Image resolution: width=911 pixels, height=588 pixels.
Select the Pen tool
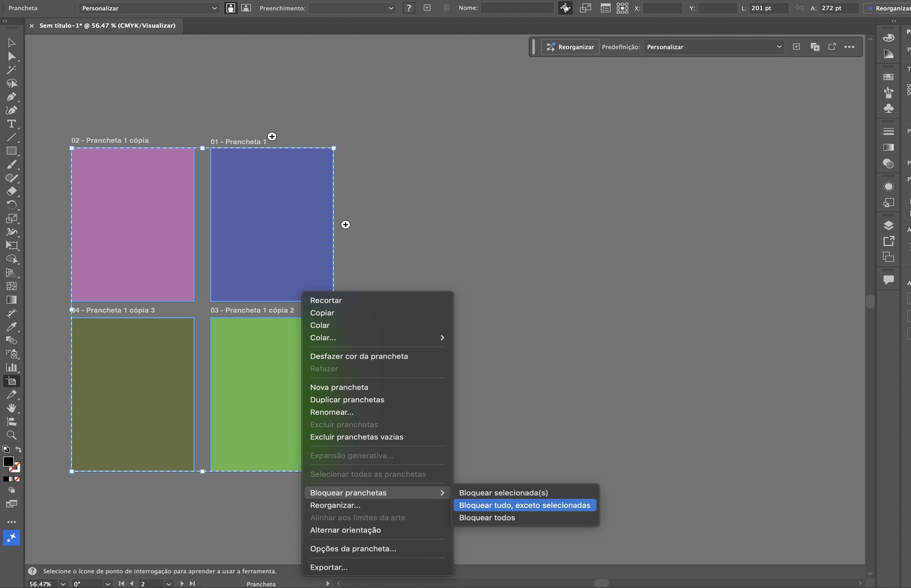(x=11, y=97)
